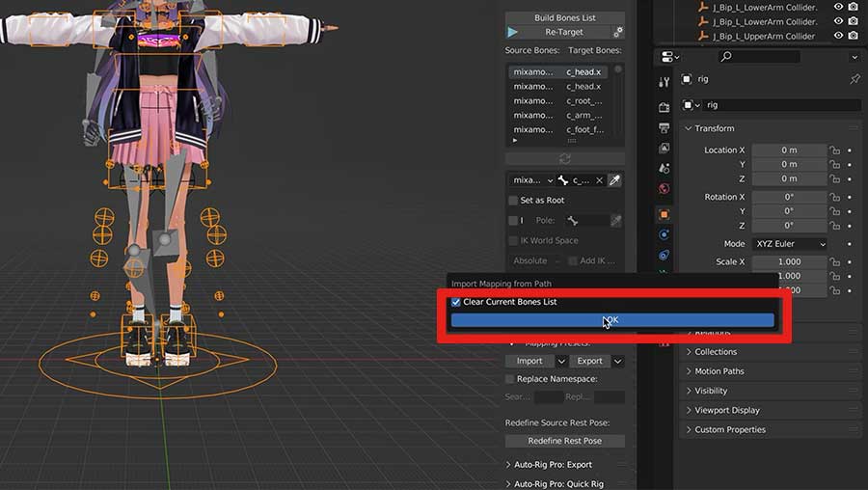Lock the Rotation Z value

click(834, 226)
